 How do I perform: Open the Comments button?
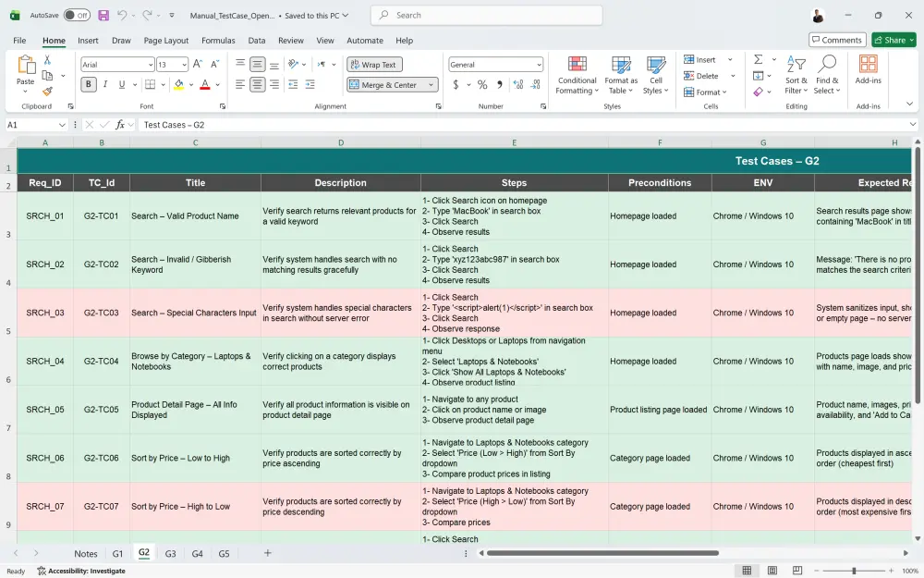pyautogui.click(x=836, y=40)
